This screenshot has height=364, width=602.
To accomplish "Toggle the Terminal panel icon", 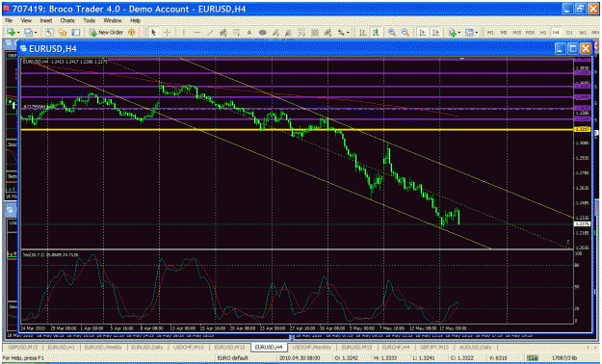I will click(x=76, y=33).
